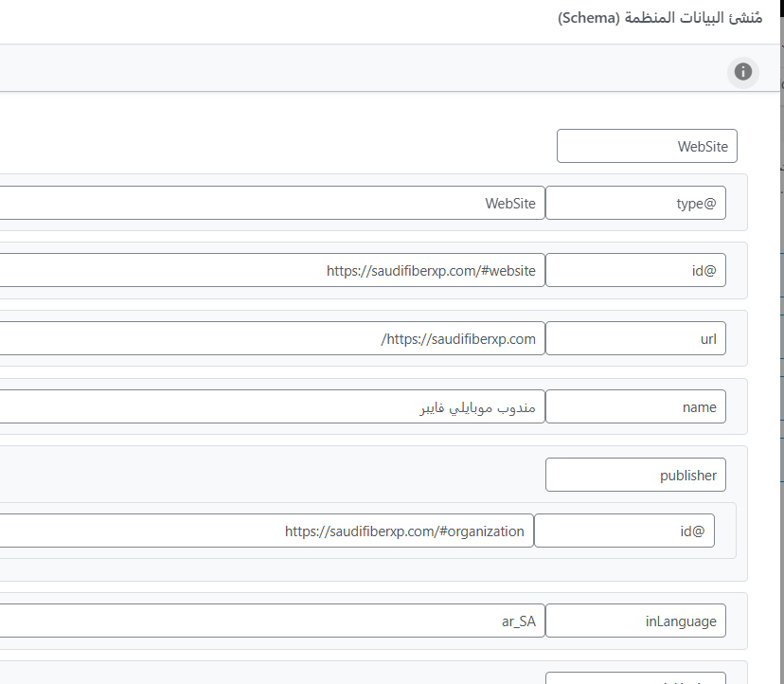Select the name key field
This screenshot has width=784, height=684.
pyautogui.click(x=635, y=406)
